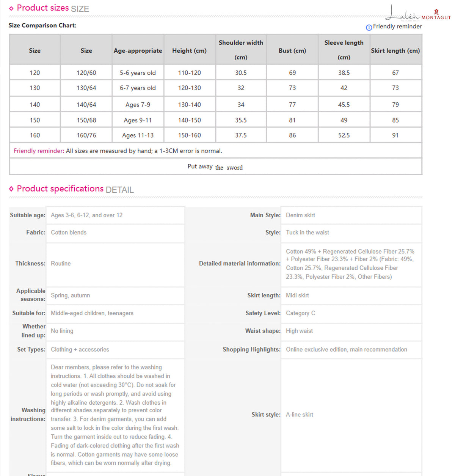Image resolution: width=455 pixels, height=476 pixels.
Task: Click the 'Sleeve length (cm)' column header
Action: tap(344, 50)
